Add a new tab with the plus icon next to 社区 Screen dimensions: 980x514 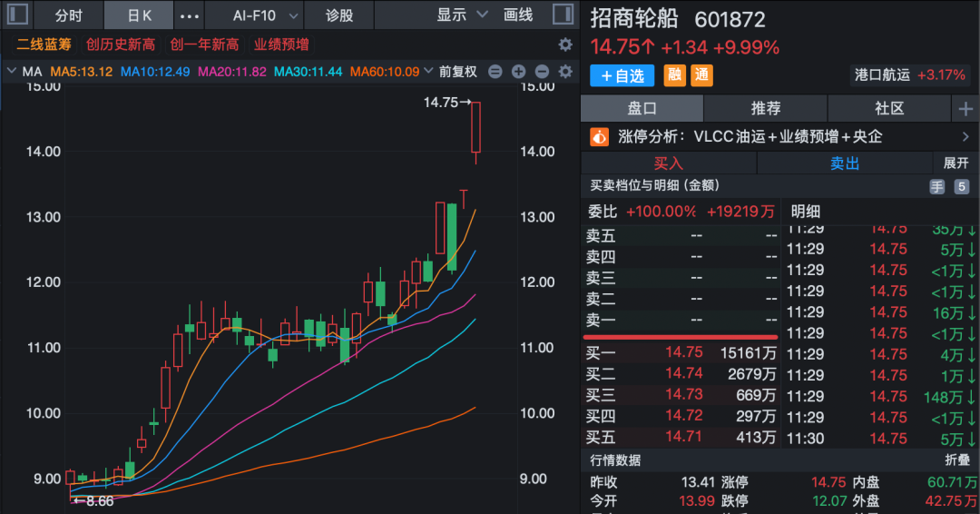coord(965,109)
